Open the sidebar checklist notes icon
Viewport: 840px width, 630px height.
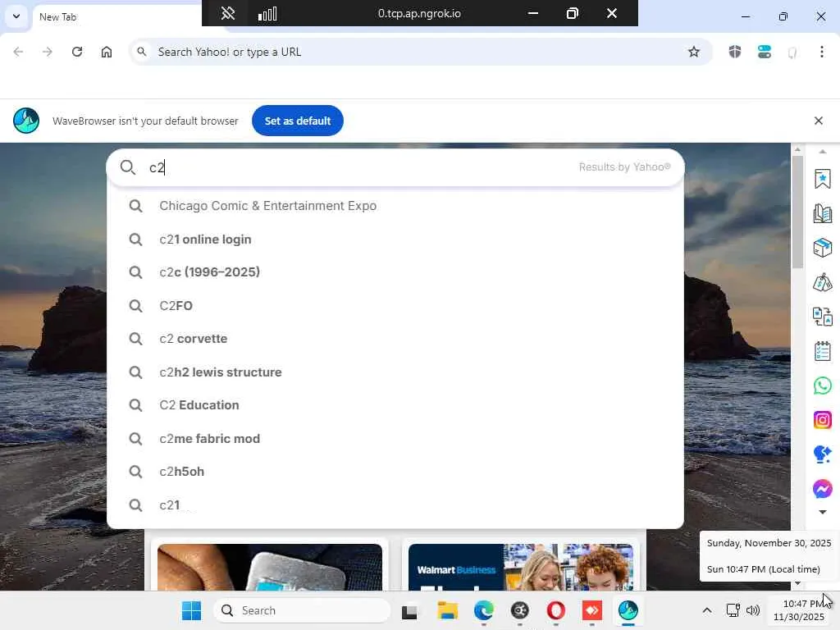(822, 351)
